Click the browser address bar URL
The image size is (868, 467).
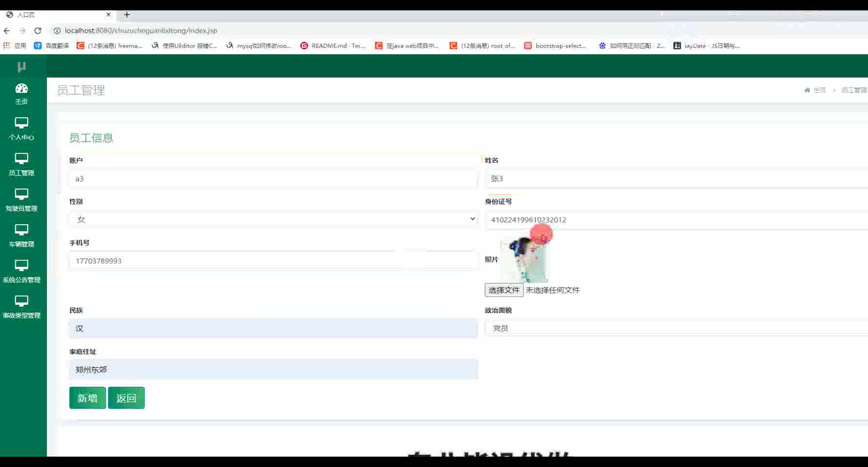pos(141,31)
